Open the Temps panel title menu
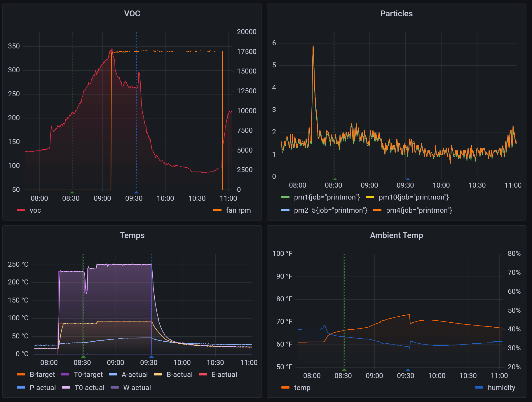 pos(132,235)
